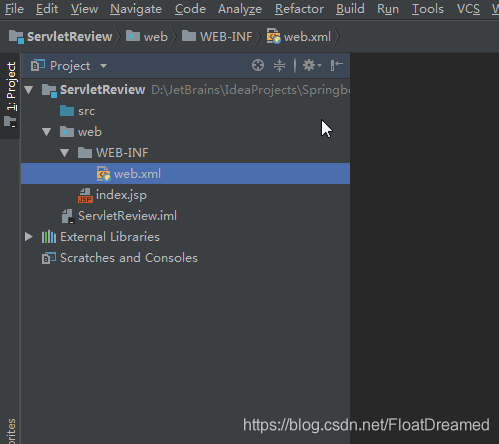Click the WEB-INF folder icon in tree

tap(85, 153)
